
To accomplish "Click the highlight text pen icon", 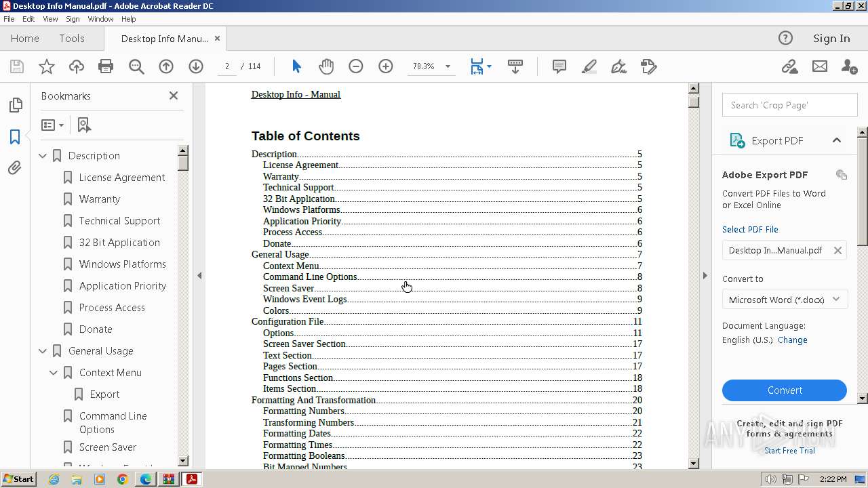I will pos(589,66).
